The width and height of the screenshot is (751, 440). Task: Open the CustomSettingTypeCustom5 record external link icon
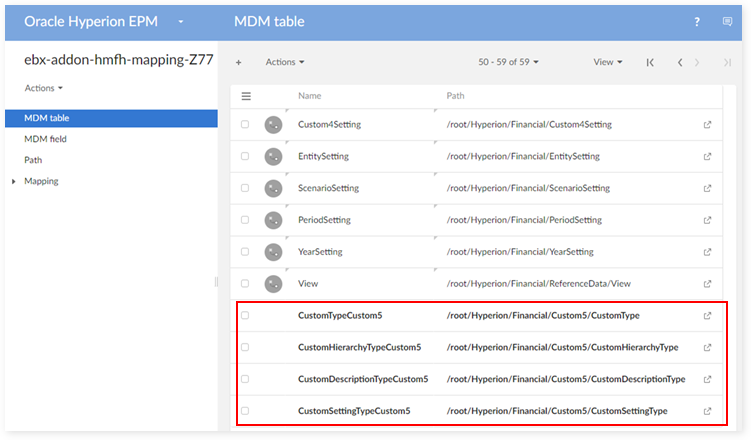tap(707, 411)
